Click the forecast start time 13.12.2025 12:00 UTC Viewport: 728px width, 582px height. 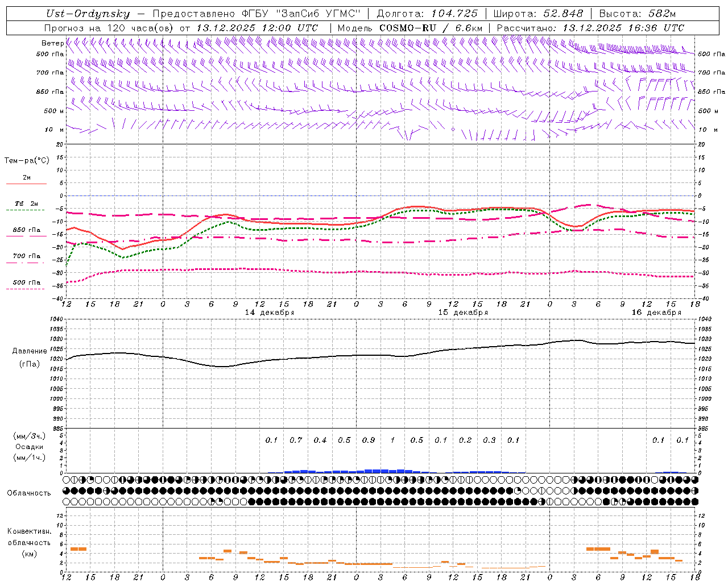click(x=257, y=28)
